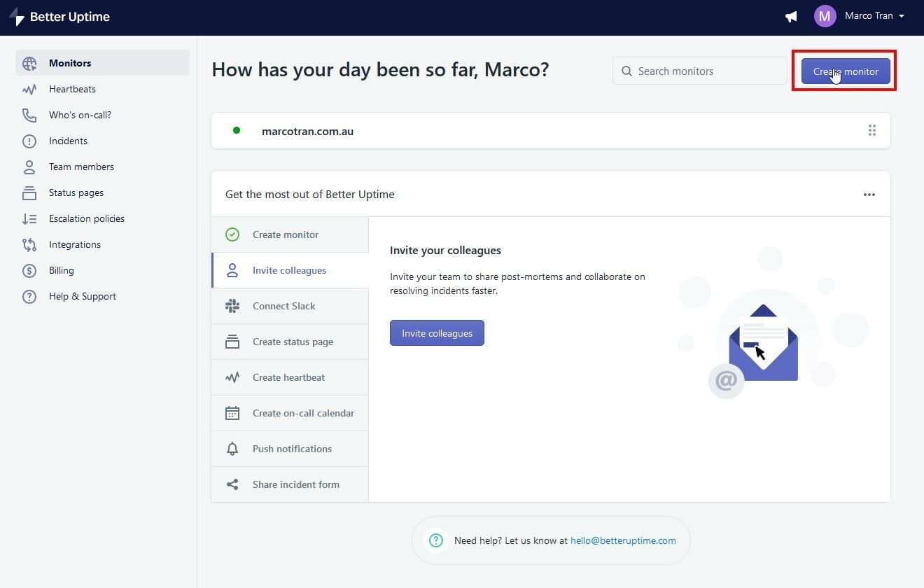924x588 pixels.
Task: Click the Better Uptime logo
Action: tap(59, 16)
